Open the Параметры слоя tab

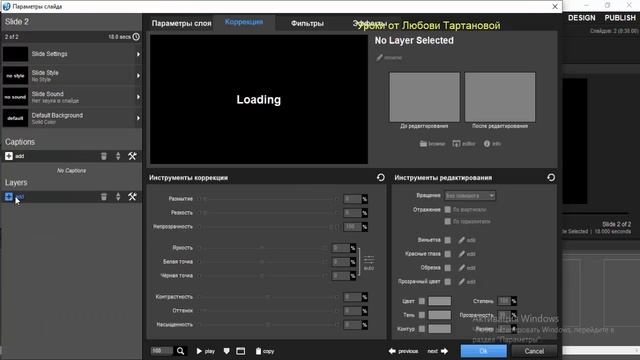point(182,23)
